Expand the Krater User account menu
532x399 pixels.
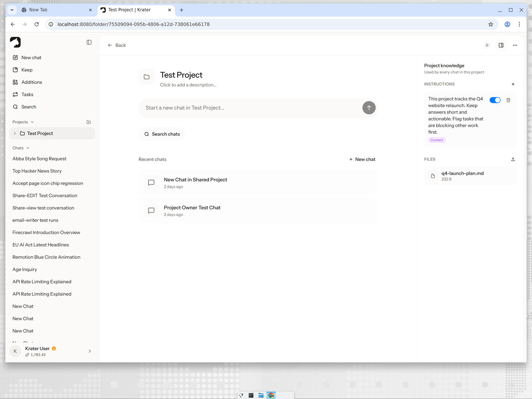(90, 351)
